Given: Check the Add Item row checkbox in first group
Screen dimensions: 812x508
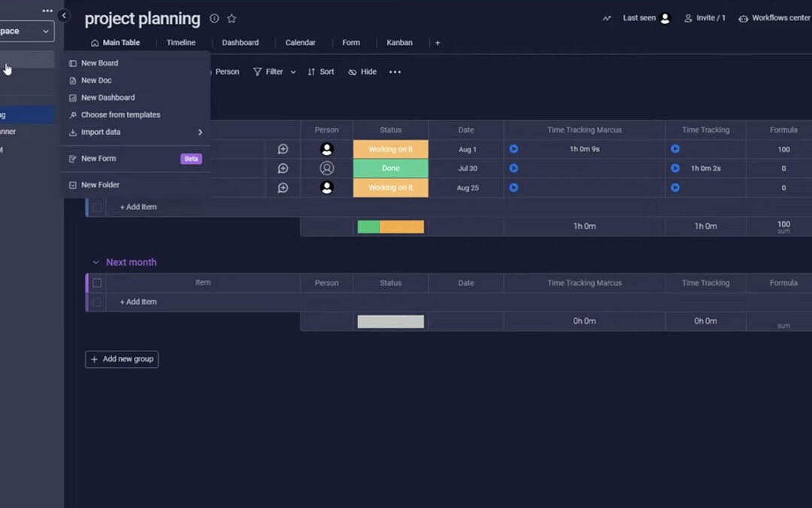Looking at the screenshot, I should 97,207.
